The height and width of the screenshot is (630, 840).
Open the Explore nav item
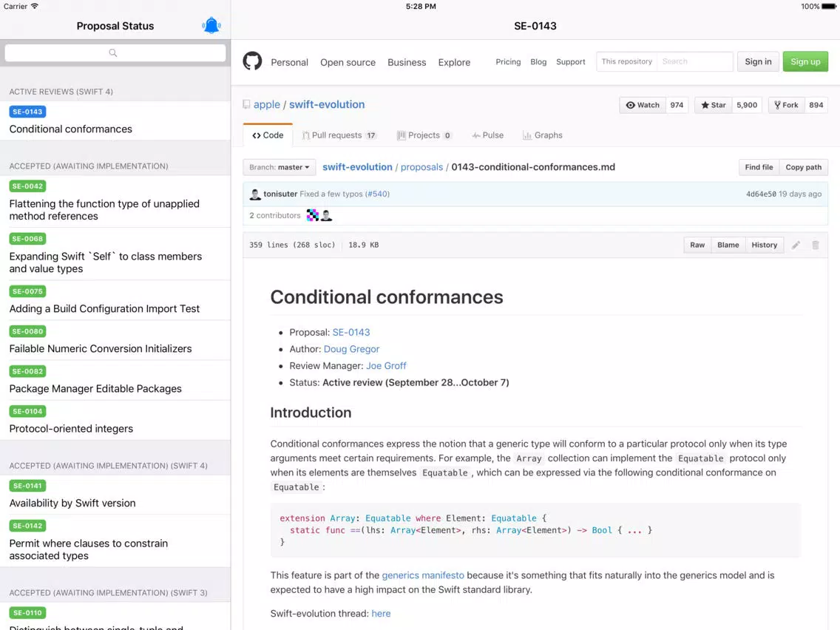click(x=454, y=62)
